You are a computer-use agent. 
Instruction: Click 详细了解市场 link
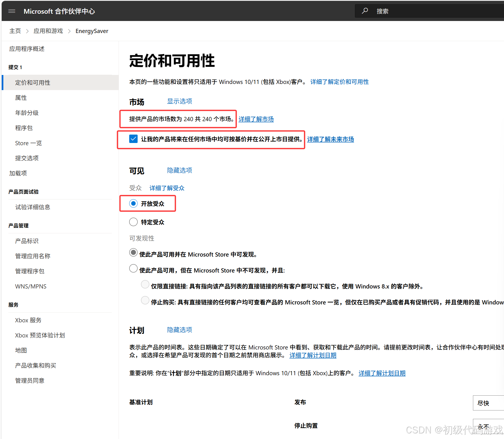click(x=256, y=119)
